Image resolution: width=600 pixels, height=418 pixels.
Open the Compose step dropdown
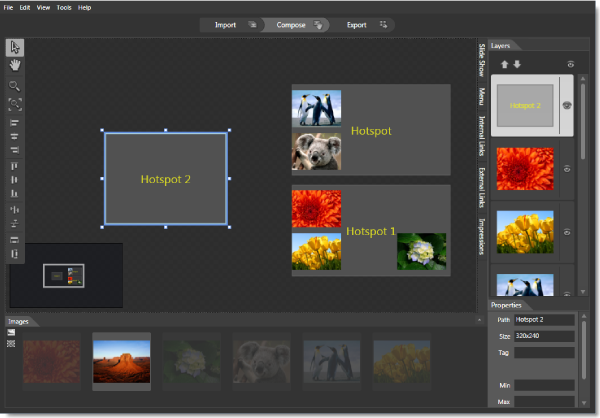(x=318, y=24)
